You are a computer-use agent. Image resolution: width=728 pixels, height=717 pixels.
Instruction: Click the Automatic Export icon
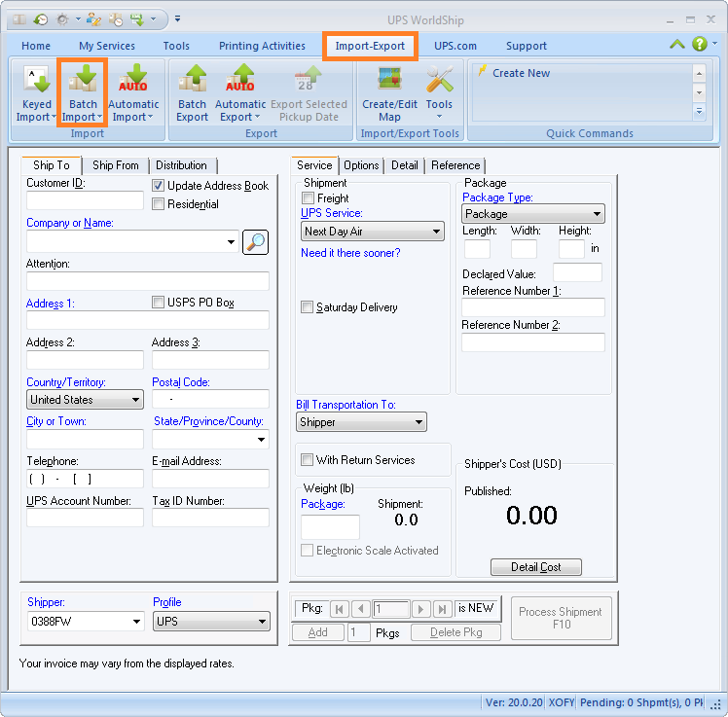tap(239, 78)
